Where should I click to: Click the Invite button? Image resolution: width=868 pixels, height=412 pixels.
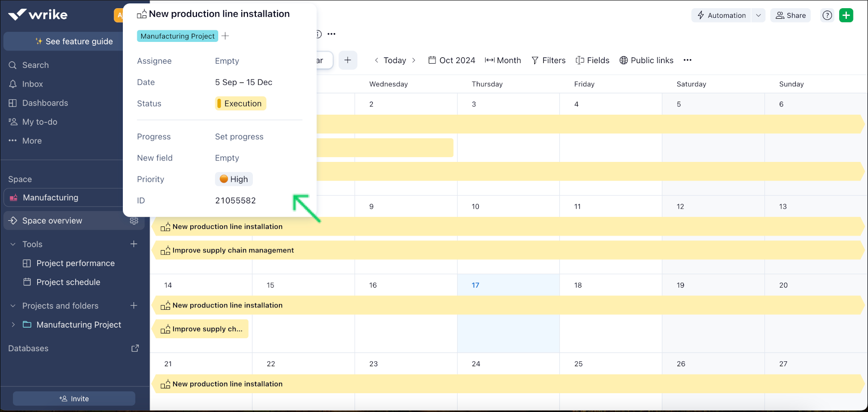tap(74, 399)
